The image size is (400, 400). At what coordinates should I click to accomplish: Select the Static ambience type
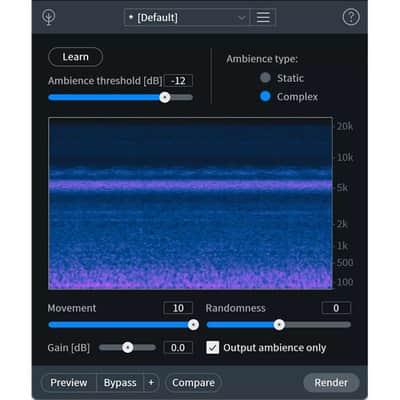tap(265, 78)
